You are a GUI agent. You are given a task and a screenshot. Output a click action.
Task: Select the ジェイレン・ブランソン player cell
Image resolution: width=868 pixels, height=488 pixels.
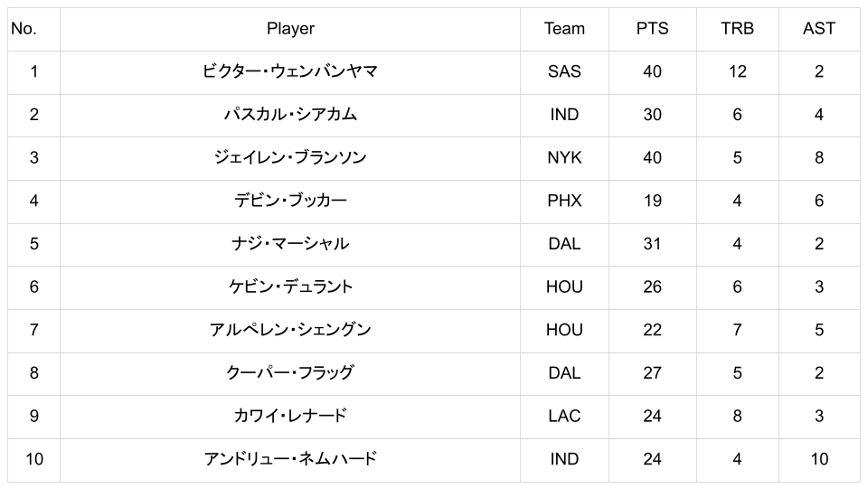coord(290,157)
